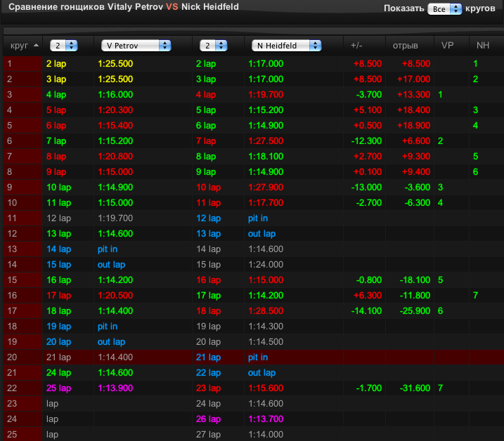504x441 pixels.
Task: Click Petrov's '1:20.800' lap time
Action: point(115,156)
